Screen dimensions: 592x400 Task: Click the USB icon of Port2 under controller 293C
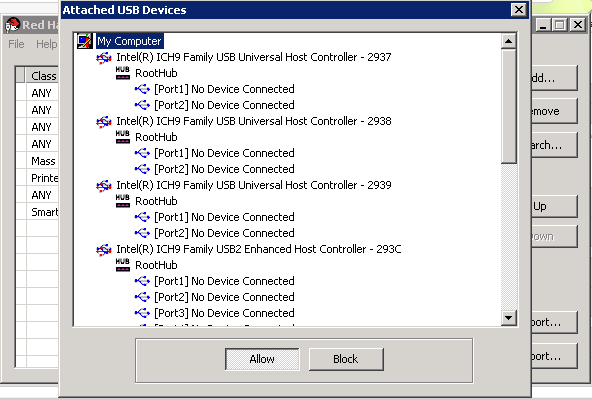142,297
